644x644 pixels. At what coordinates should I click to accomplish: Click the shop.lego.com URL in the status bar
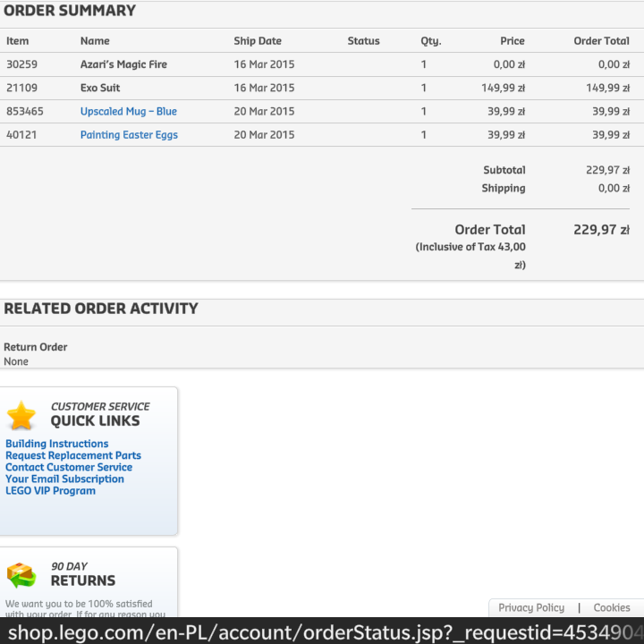click(325, 632)
